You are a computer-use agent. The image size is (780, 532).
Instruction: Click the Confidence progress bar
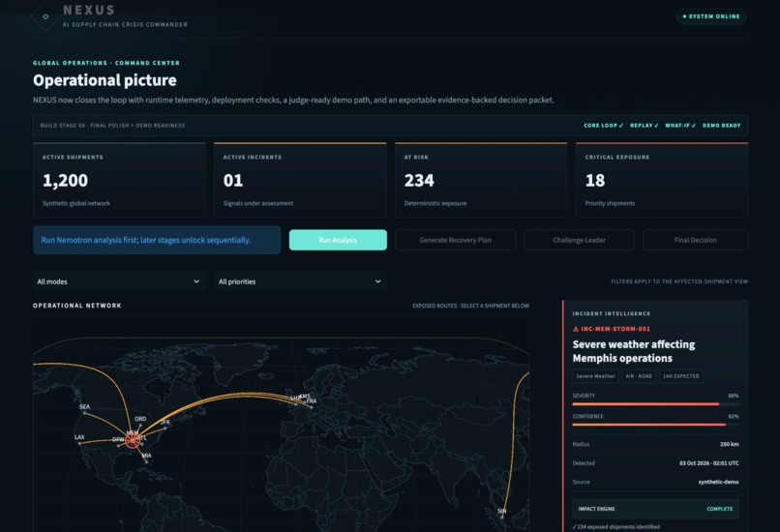pos(655,425)
